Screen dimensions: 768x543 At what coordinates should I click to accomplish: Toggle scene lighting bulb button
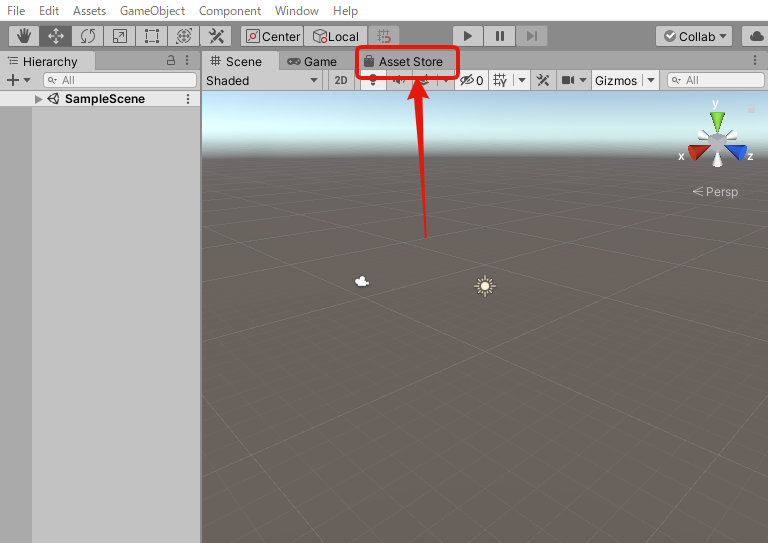pyautogui.click(x=373, y=82)
